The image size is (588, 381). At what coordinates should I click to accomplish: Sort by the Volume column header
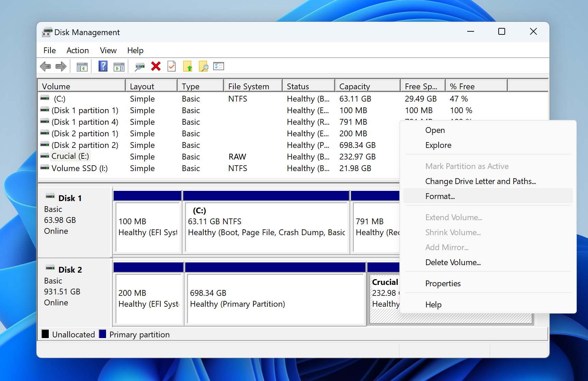coord(82,86)
